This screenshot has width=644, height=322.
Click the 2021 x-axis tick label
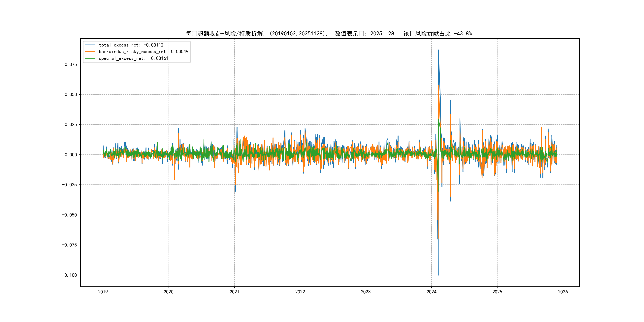234,292
